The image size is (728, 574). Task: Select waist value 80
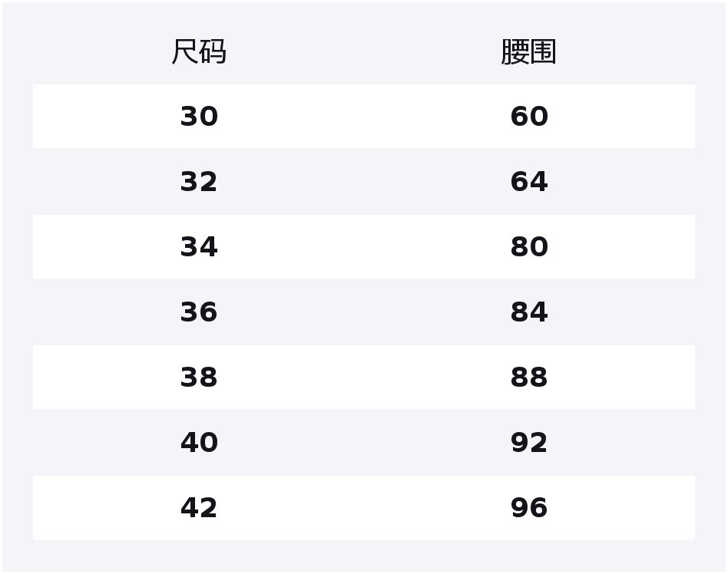(x=528, y=247)
